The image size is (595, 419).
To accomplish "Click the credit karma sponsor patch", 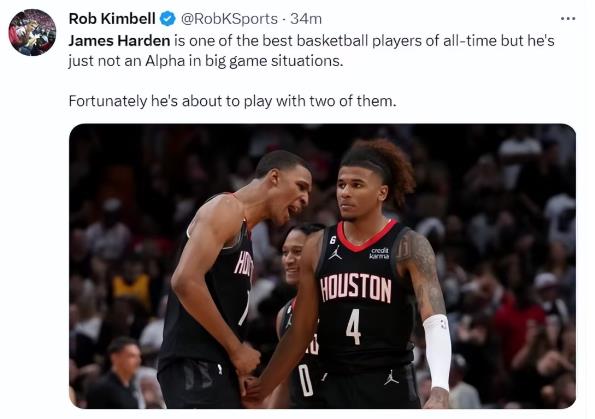I will 379,253.
